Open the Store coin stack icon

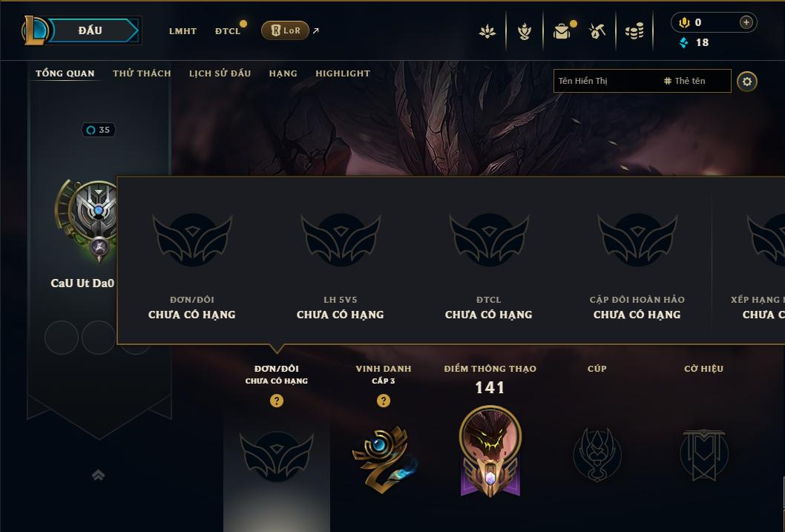pyautogui.click(x=634, y=32)
